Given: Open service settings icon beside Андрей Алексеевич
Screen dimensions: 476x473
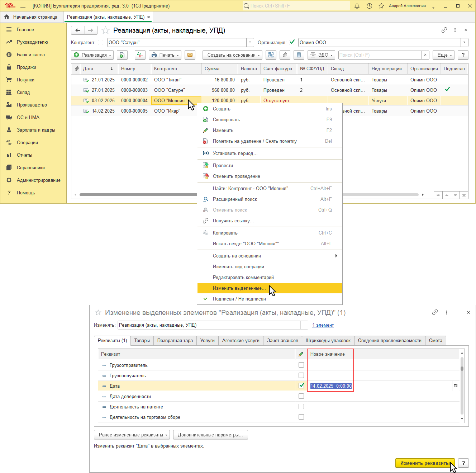Looking at the screenshot, I should tap(433, 6).
